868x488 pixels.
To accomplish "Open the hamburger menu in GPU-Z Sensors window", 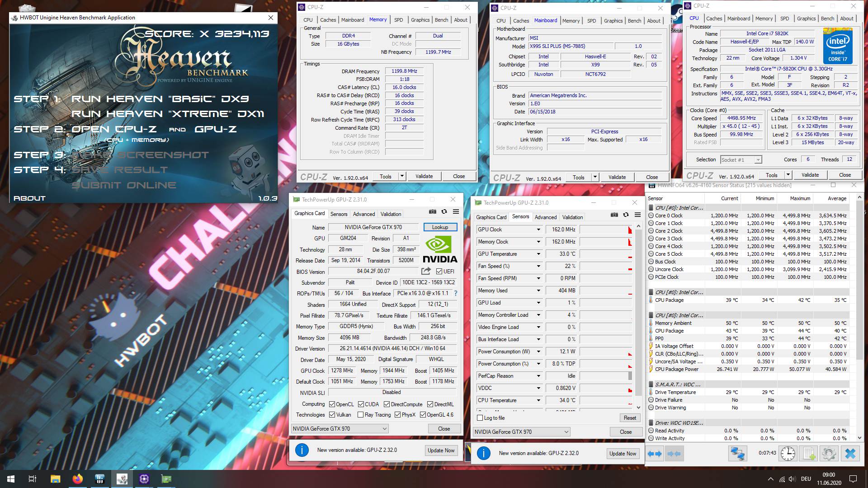I will tap(637, 215).
